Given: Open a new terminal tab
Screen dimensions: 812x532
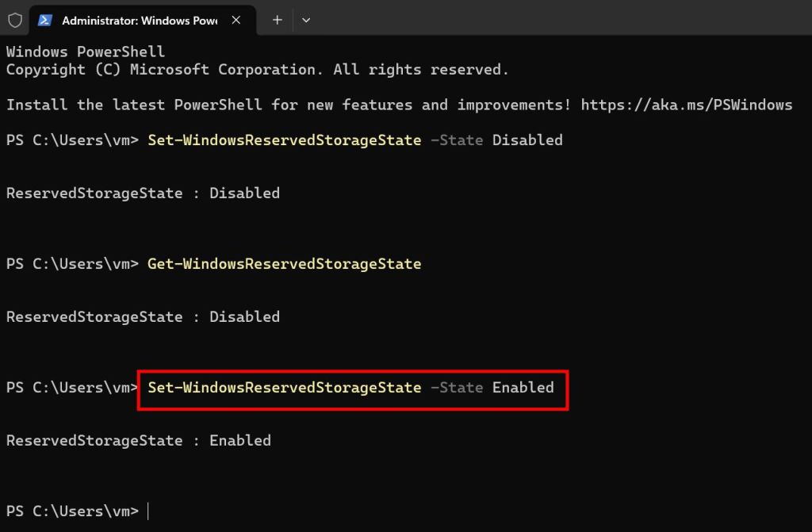Looking at the screenshot, I should 278,20.
